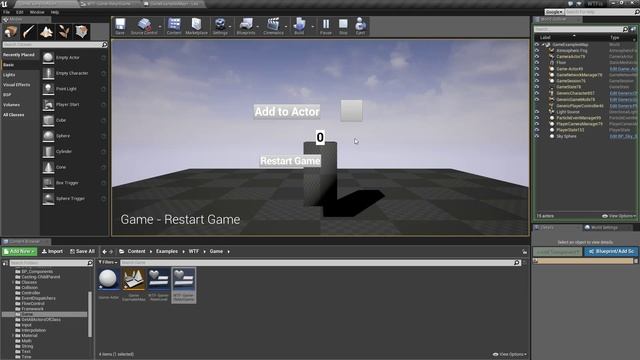Stop the play session

pyautogui.click(x=343, y=26)
